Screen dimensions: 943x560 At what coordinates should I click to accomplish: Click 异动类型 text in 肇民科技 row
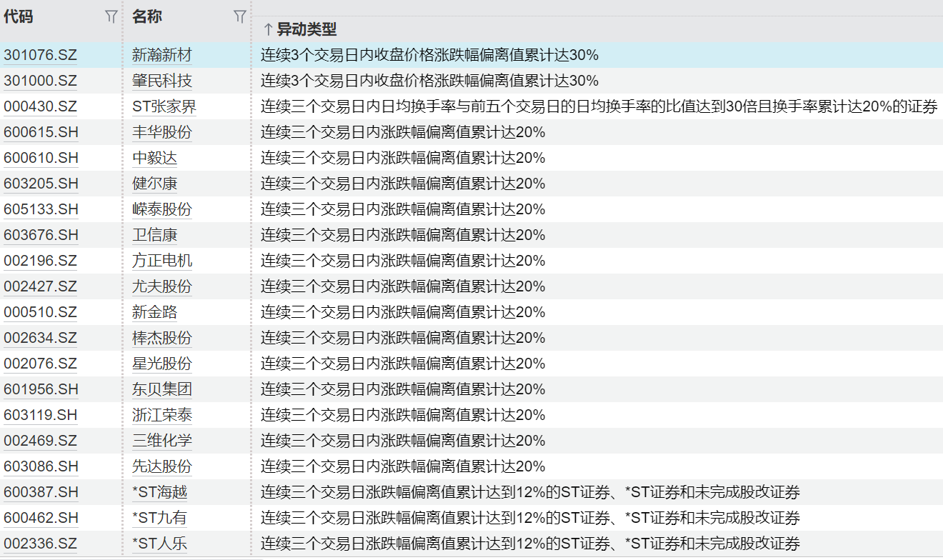pos(429,81)
